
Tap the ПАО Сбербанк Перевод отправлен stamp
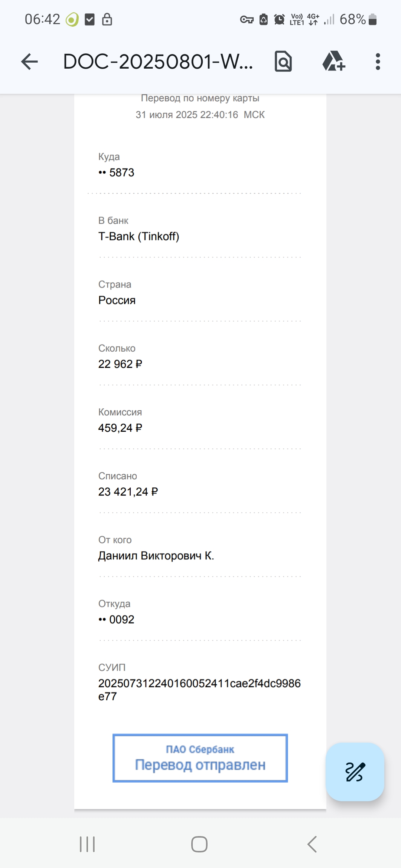(x=200, y=758)
